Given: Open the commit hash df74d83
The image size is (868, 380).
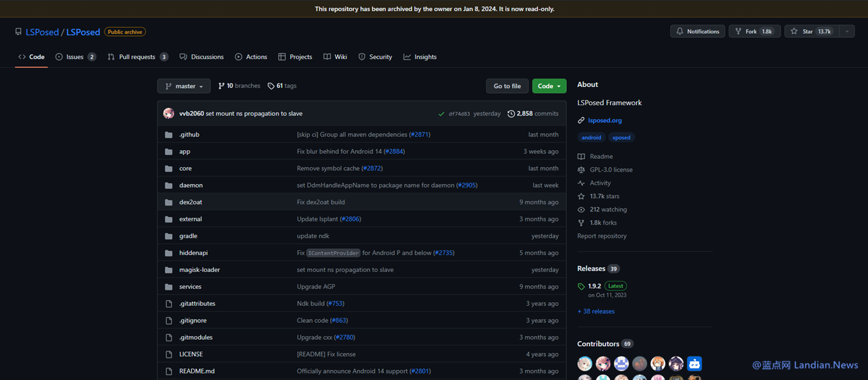Looking at the screenshot, I should click(459, 114).
